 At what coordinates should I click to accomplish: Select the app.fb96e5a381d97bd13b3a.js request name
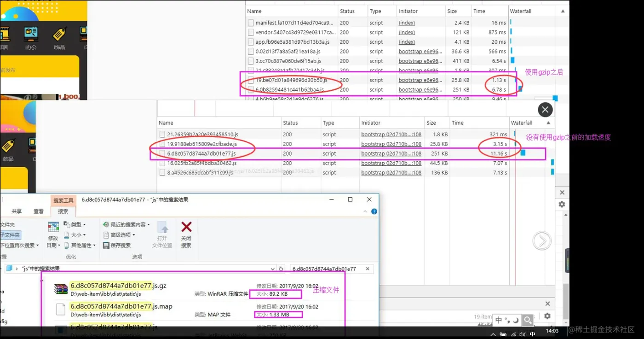click(293, 42)
